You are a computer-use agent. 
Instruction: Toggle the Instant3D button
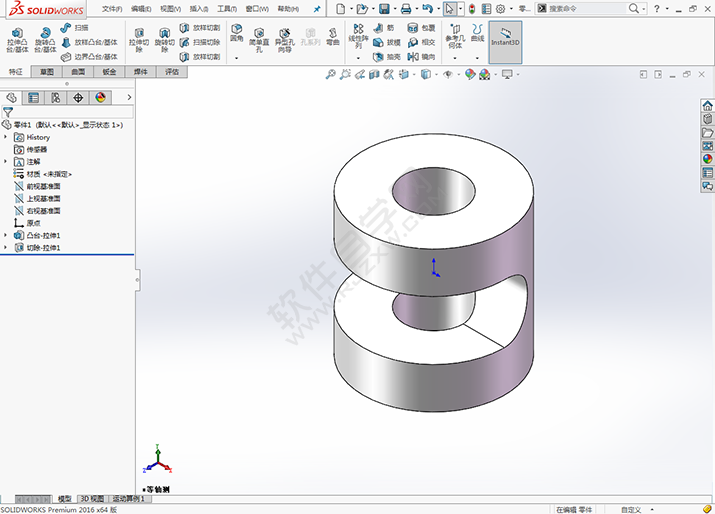pyautogui.click(x=505, y=39)
